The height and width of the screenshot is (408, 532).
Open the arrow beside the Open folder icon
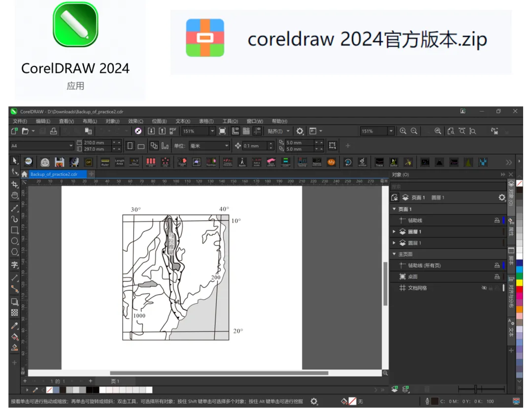33,131
